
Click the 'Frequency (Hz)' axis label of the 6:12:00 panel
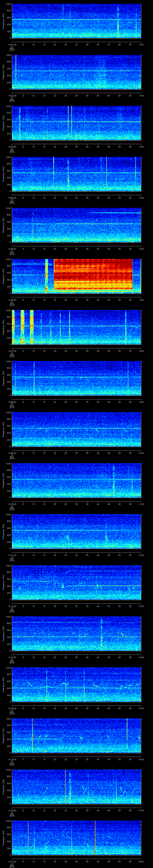point(3,583)
